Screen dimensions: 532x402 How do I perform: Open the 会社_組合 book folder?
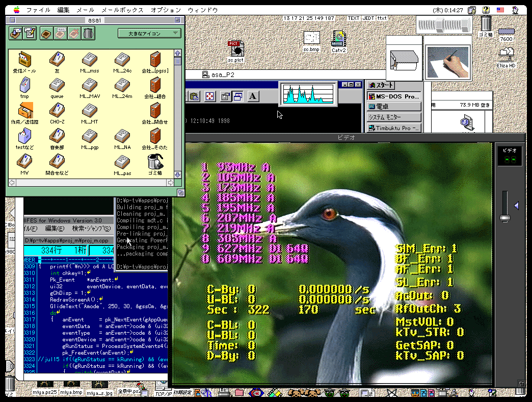pos(155,85)
